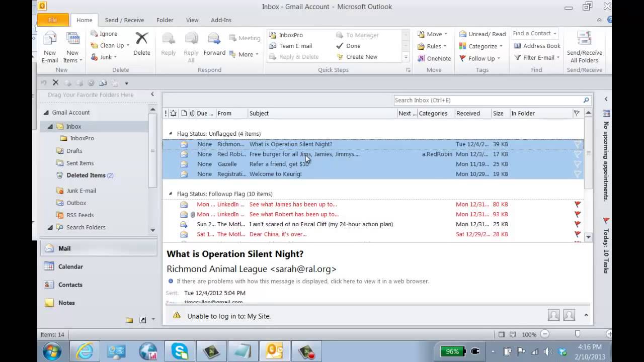Switch to the Send / Receive tab
This screenshot has width=644, height=362.
tap(124, 20)
